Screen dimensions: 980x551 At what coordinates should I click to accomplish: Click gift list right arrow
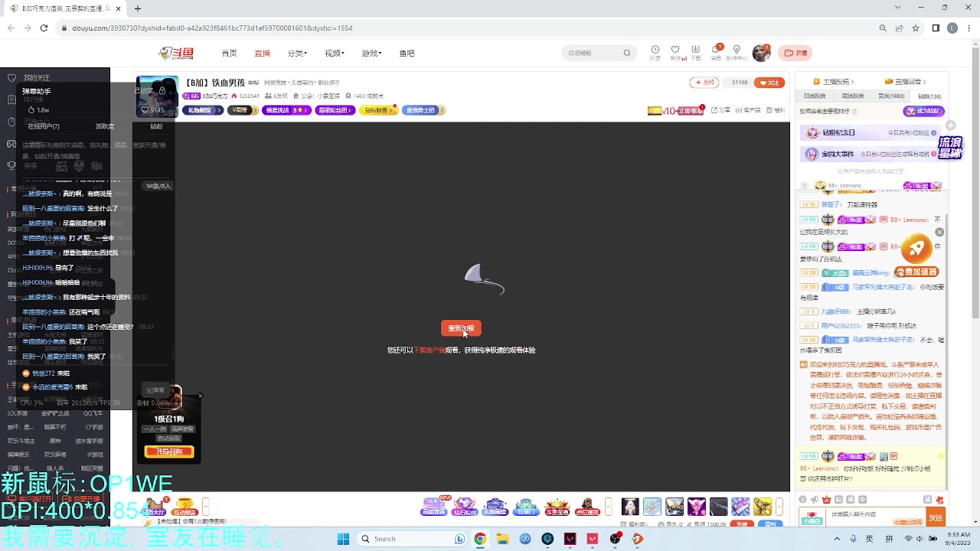[x=779, y=507]
